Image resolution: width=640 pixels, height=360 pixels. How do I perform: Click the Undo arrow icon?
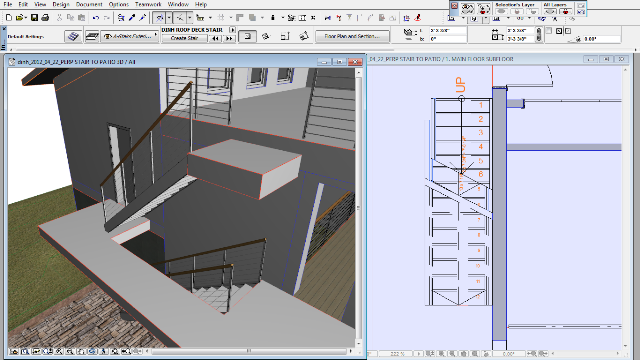coord(96,18)
